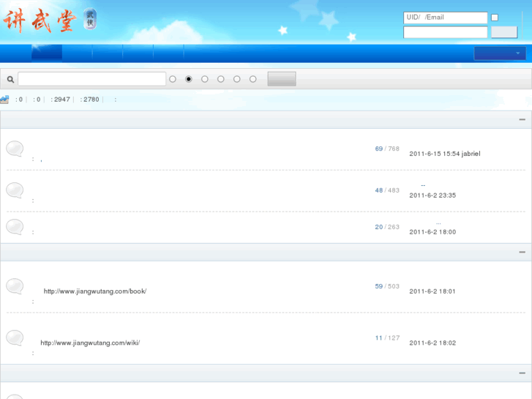Collapse the category containing the book and wiki forums
The image size is (532, 399).
(x=522, y=252)
